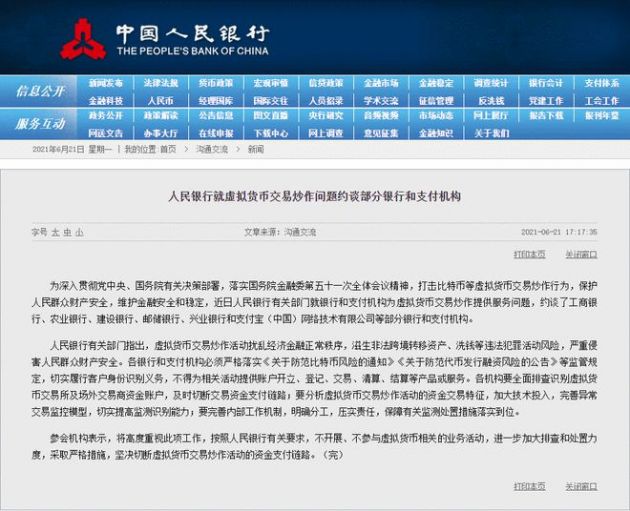
Task: Click 打印本页 below the article
Action: 530,486
